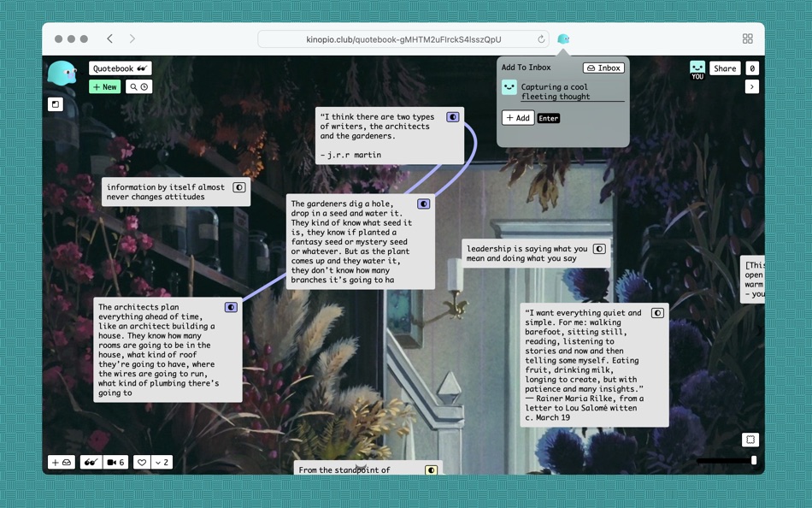Viewport: 812px width, 508px height.
Task: Click the add to inbox button at bottom left
Action: tap(62, 462)
